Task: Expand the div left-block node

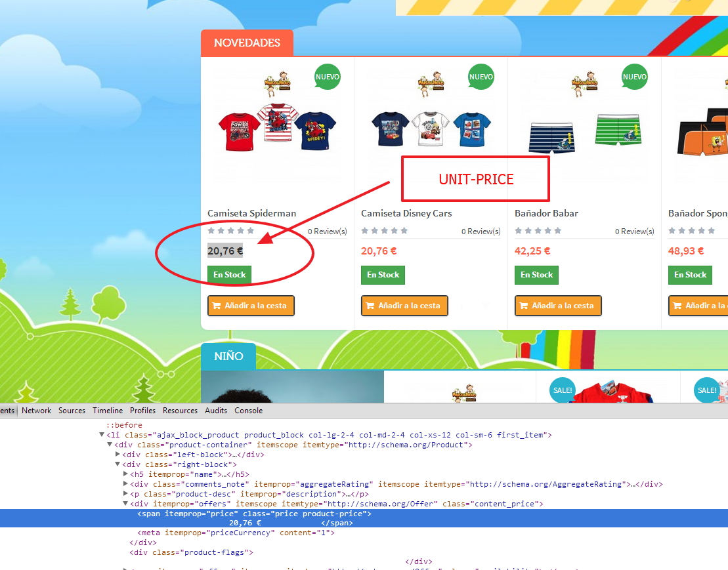Action: pyautogui.click(x=118, y=454)
